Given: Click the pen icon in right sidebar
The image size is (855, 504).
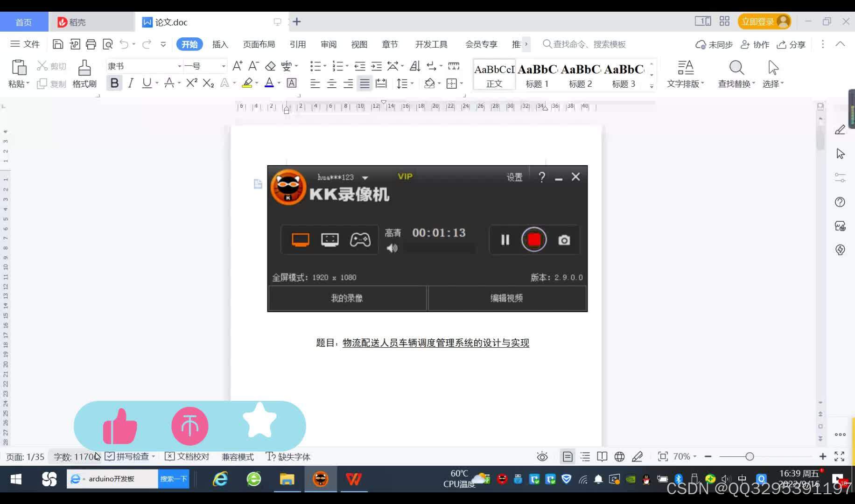Looking at the screenshot, I should (x=840, y=130).
